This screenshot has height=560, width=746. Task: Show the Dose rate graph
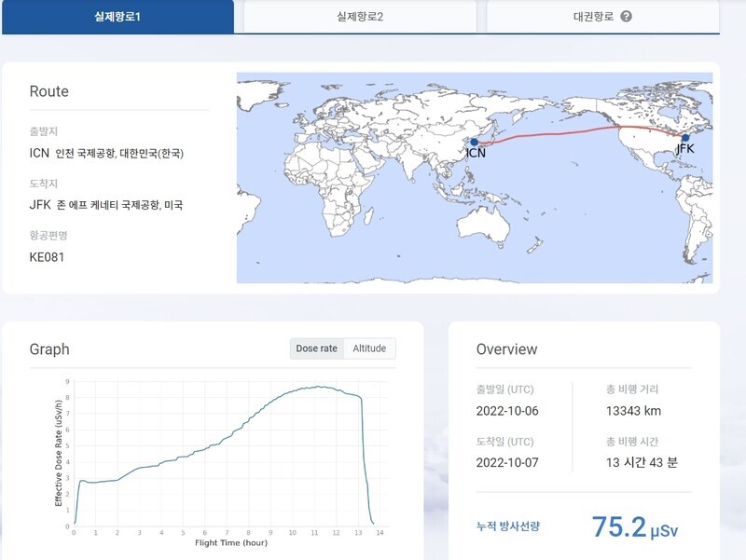click(317, 348)
